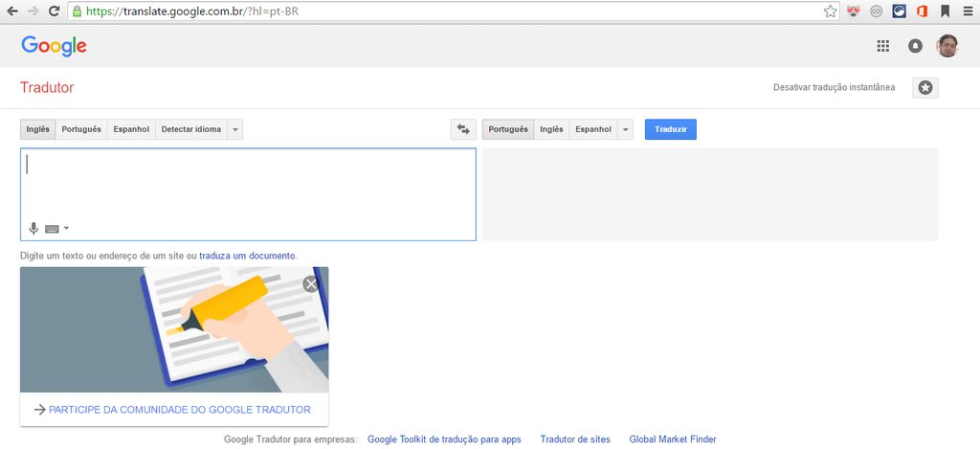This screenshot has height=449, width=980.
Task: Open the account profile picture
Action: point(947,46)
